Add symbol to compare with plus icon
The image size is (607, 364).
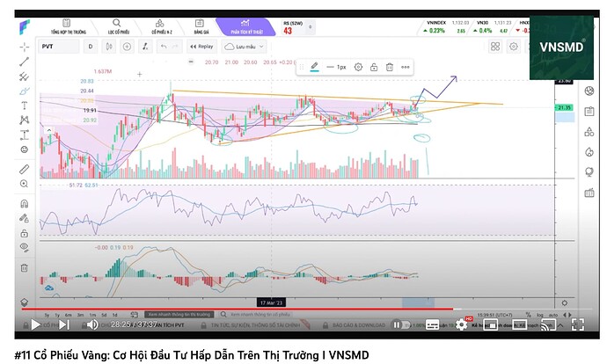point(127,47)
